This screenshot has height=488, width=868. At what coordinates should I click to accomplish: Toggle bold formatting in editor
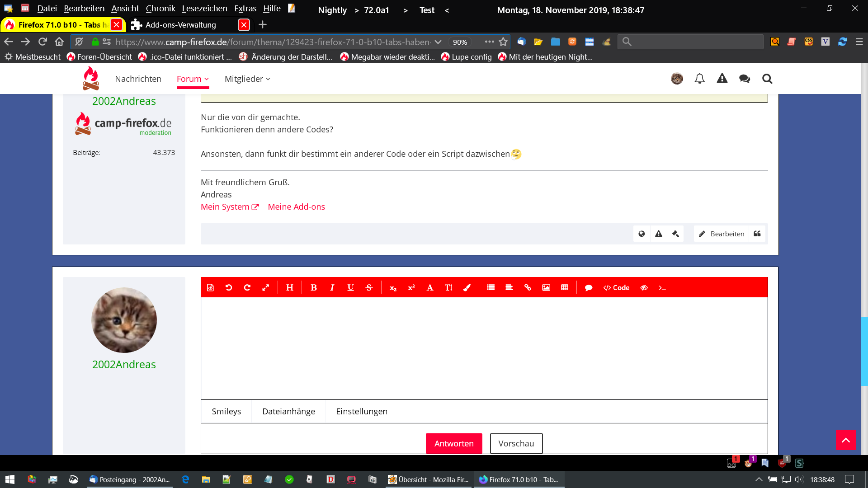314,288
